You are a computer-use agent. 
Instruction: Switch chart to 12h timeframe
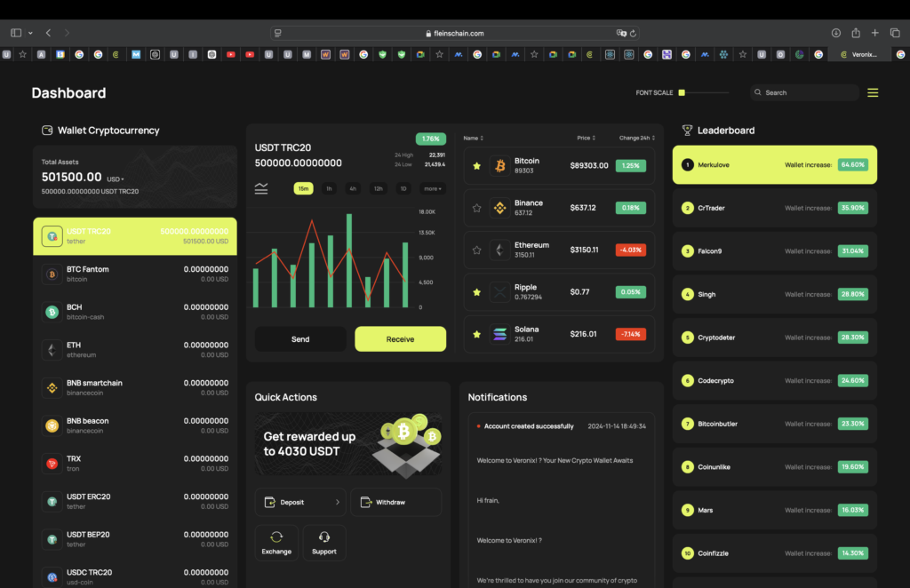(x=378, y=188)
